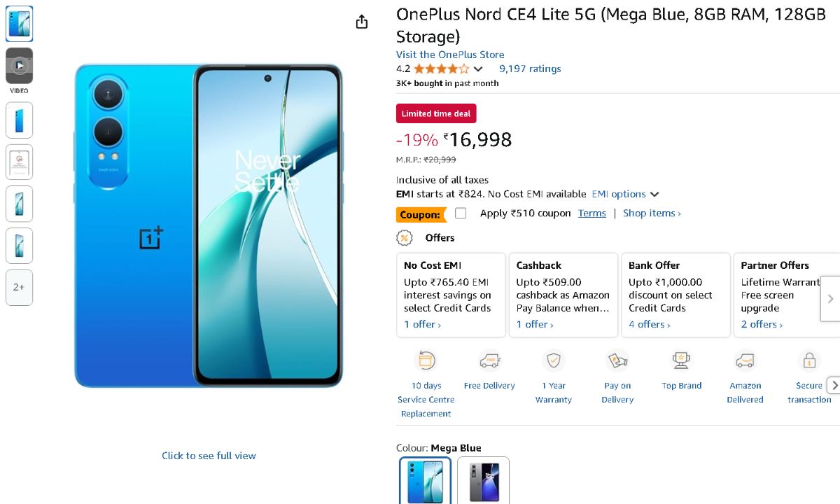Click the share icon above product image

point(361,22)
